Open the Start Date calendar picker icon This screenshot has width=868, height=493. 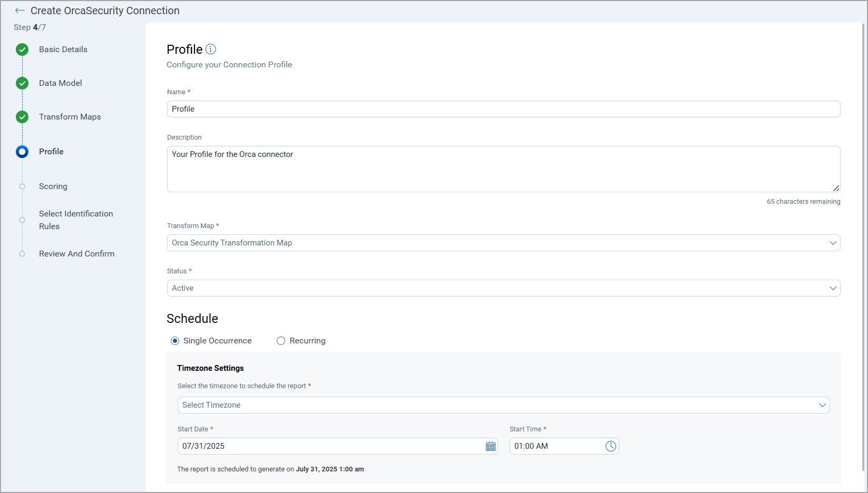point(491,447)
